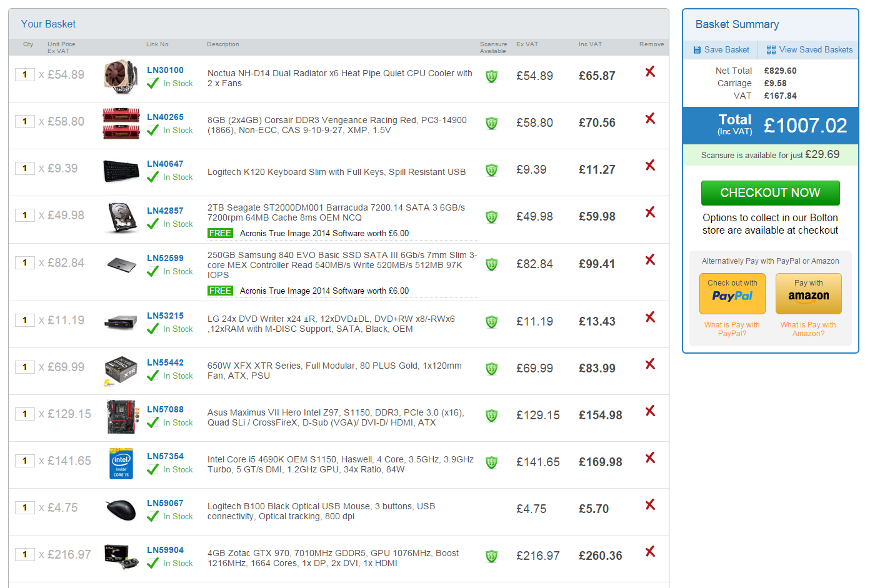Open product link LN40265

coord(166,117)
